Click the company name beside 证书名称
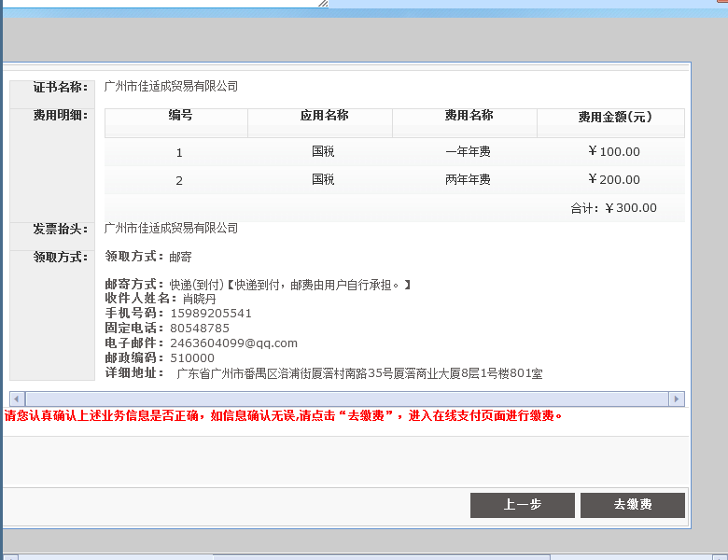This screenshot has height=560, width=728. [x=171, y=87]
